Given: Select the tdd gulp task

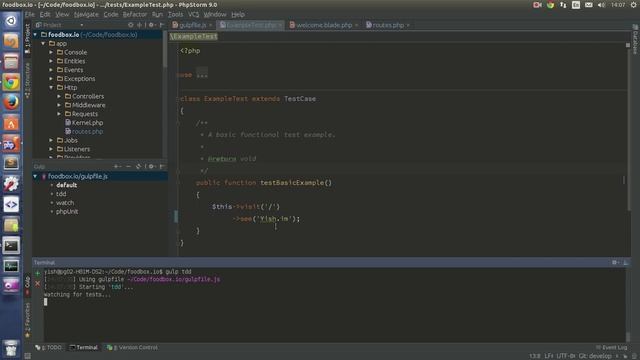Looking at the screenshot, I should 61,194.
